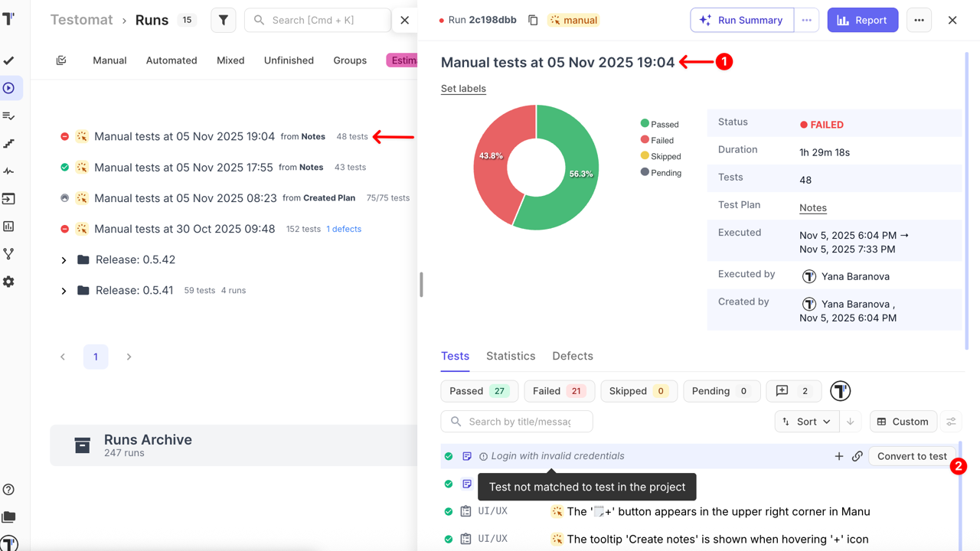Open the filter funnel next to search

pos(223,20)
